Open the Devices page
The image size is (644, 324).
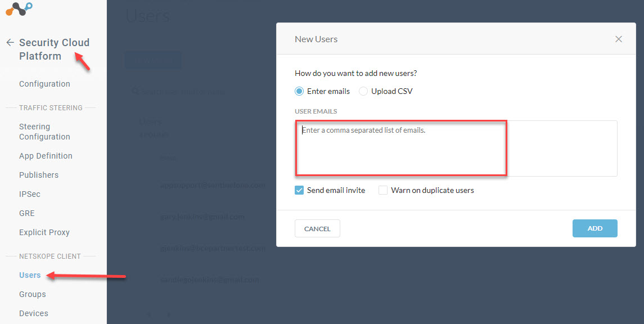pos(34,313)
